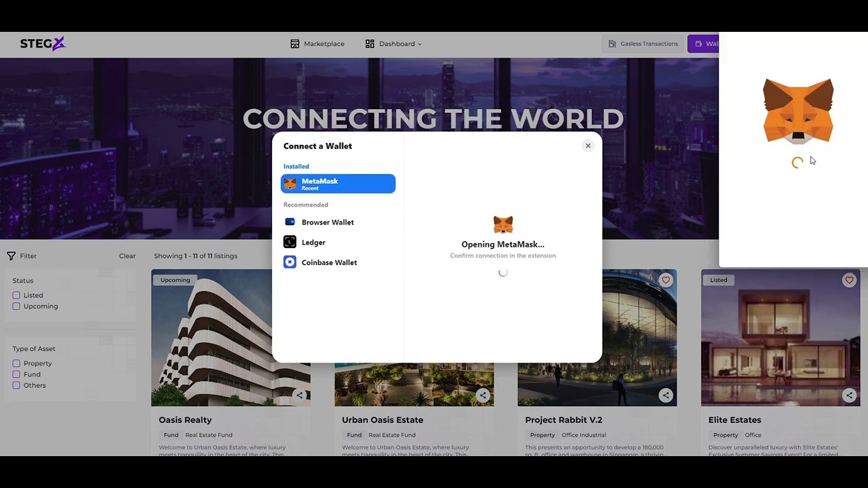Viewport: 868px width, 488px height.
Task: Click 'Office' tag on Elite Estates
Action: (753, 435)
